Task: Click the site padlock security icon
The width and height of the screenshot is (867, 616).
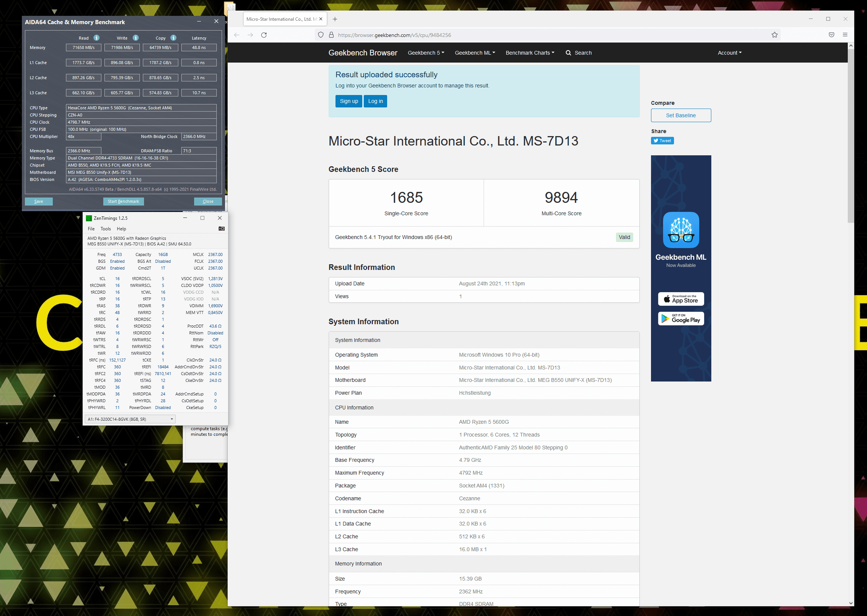Action: click(331, 35)
